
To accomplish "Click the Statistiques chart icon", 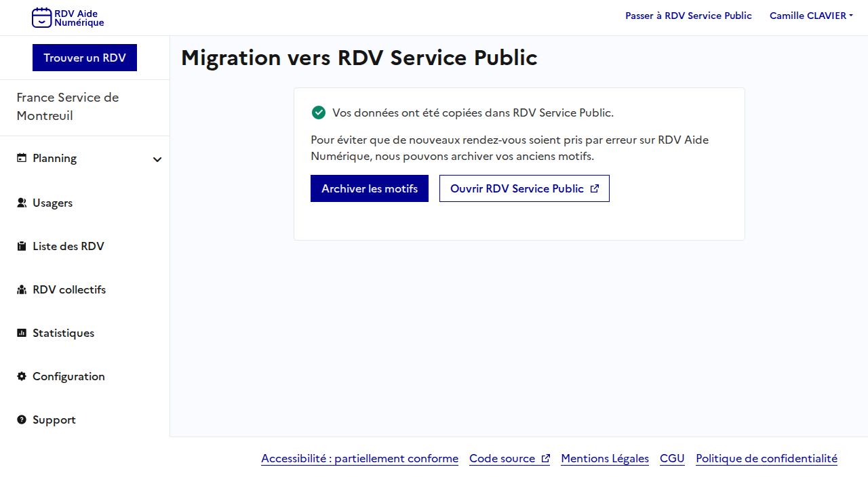I will (x=22, y=333).
